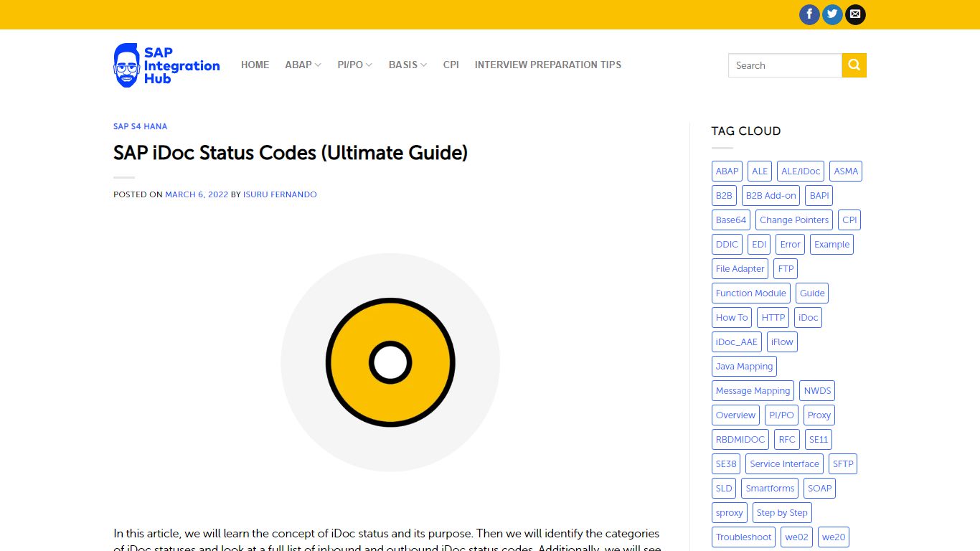
Task: Open the SAP S4 HANA category link
Action: tap(140, 126)
